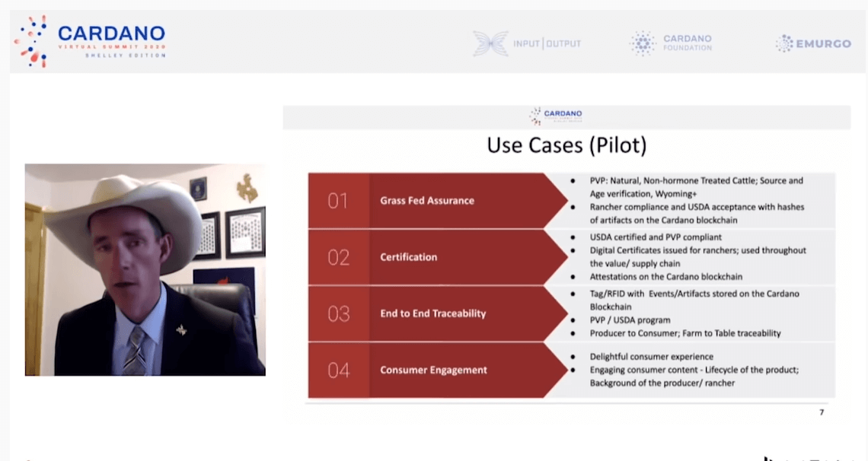Click the 'Certification' arrow label
The height and width of the screenshot is (461, 868).
tap(409, 257)
